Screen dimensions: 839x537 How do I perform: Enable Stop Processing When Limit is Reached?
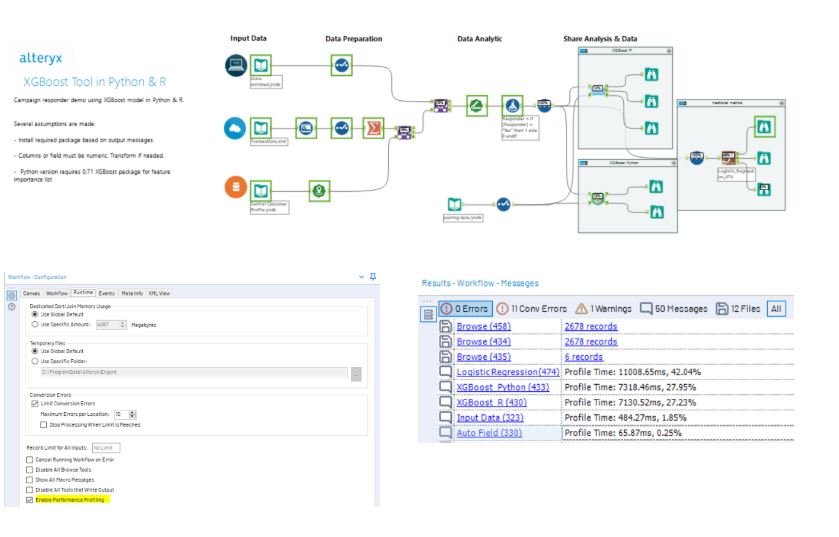43,425
